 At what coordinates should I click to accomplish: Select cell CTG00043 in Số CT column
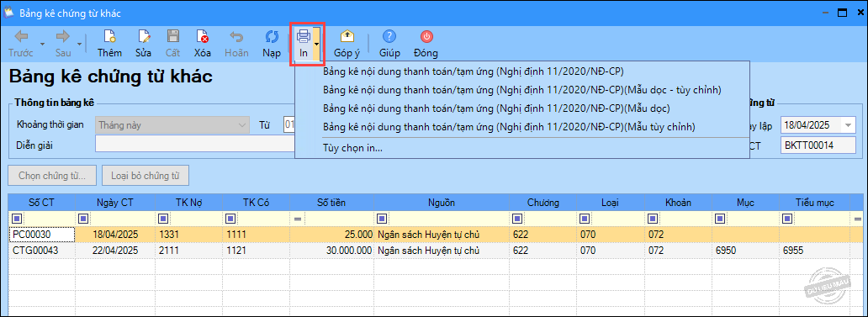coord(41,251)
